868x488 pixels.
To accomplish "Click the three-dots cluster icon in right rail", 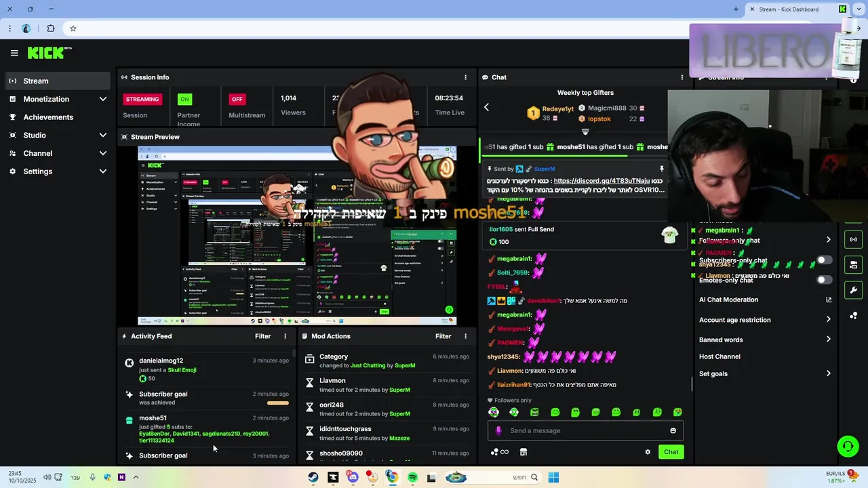I will pyautogui.click(x=853, y=315).
